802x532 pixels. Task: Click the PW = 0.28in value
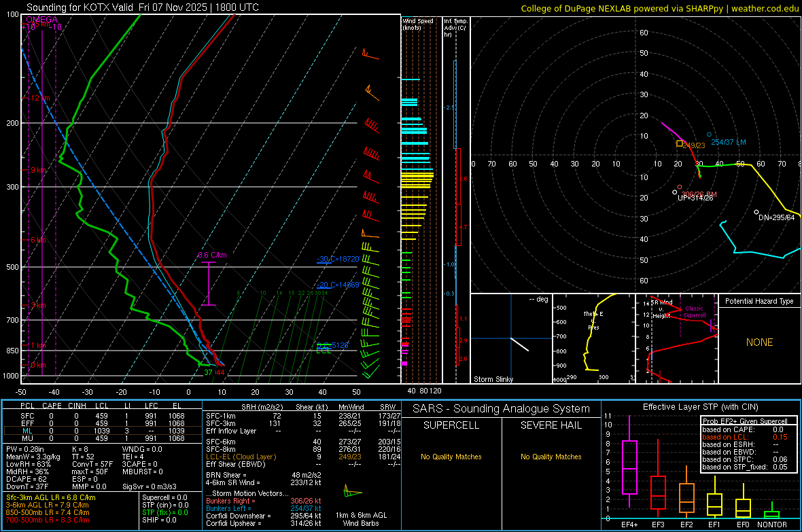coord(27,449)
